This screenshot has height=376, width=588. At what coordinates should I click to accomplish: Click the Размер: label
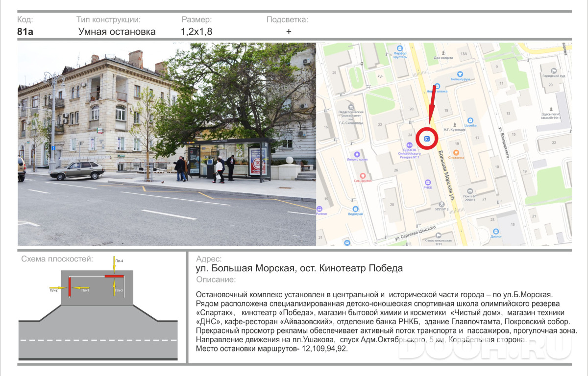coord(196,20)
